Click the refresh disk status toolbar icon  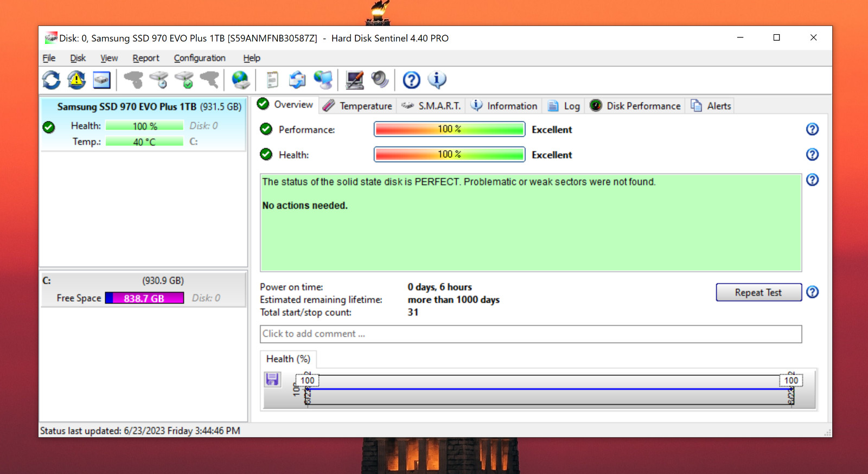pyautogui.click(x=52, y=80)
